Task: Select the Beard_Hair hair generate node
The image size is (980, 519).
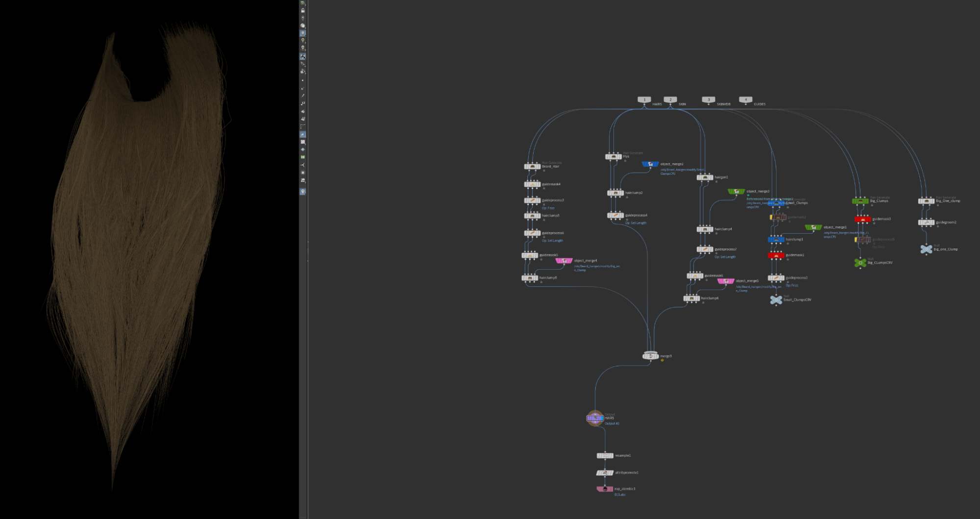Action: 532,167
